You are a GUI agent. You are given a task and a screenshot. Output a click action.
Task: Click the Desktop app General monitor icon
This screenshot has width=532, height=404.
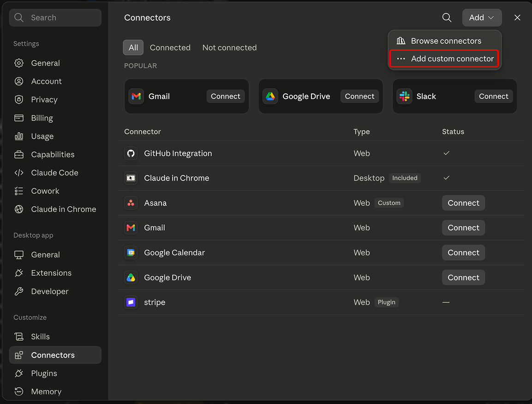pos(19,254)
